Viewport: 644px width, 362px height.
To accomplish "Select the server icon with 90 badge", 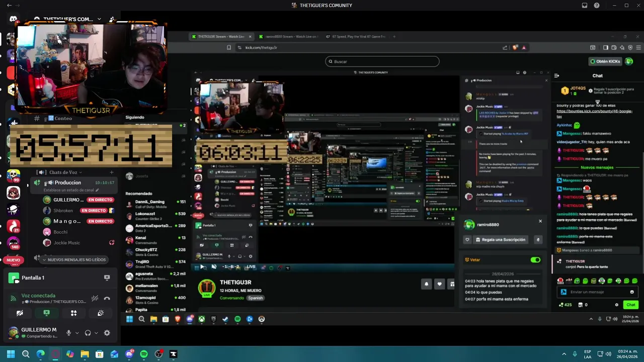I will point(13,176).
